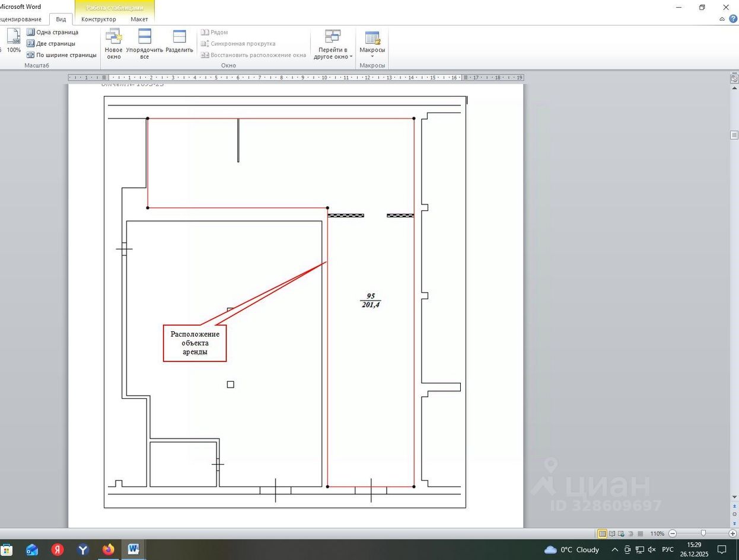739x560 pixels.
Task: Click the 201,4 area label in the plan
Action: tap(371, 305)
